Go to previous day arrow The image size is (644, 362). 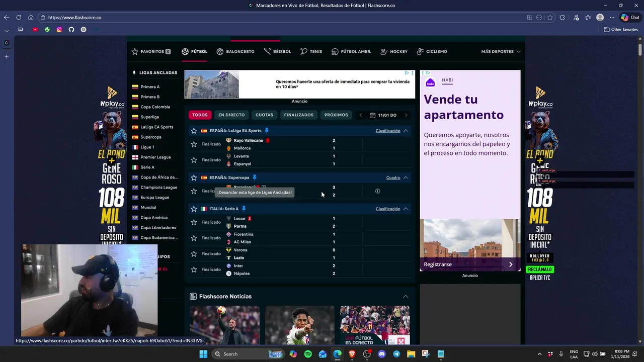[x=360, y=115]
